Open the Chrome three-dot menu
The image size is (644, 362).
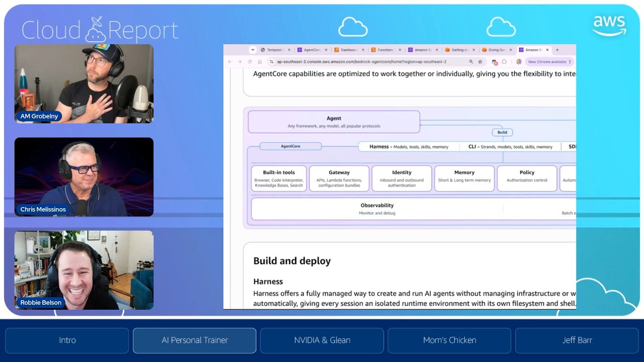click(x=570, y=62)
